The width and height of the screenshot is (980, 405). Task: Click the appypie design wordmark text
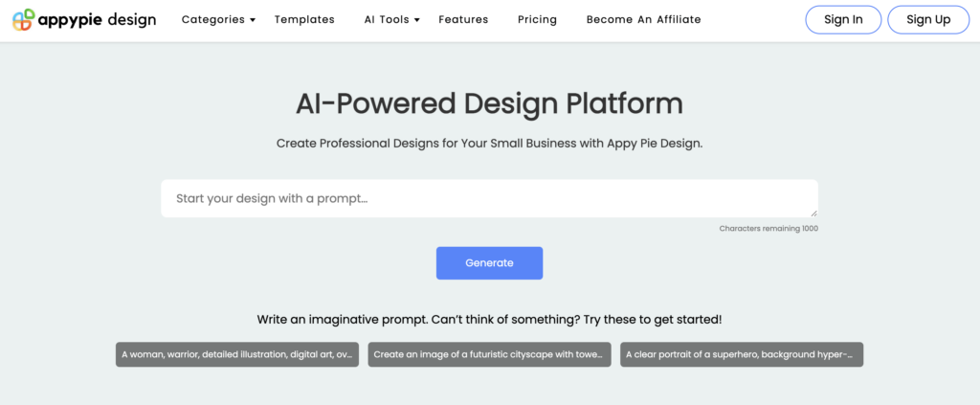pyautogui.click(x=97, y=19)
